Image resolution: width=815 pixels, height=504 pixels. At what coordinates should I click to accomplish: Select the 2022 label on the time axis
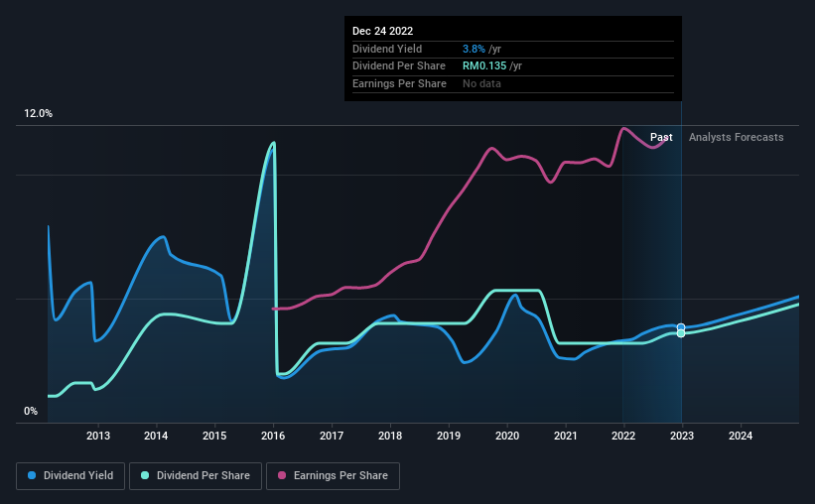click(x=623, y=436)
